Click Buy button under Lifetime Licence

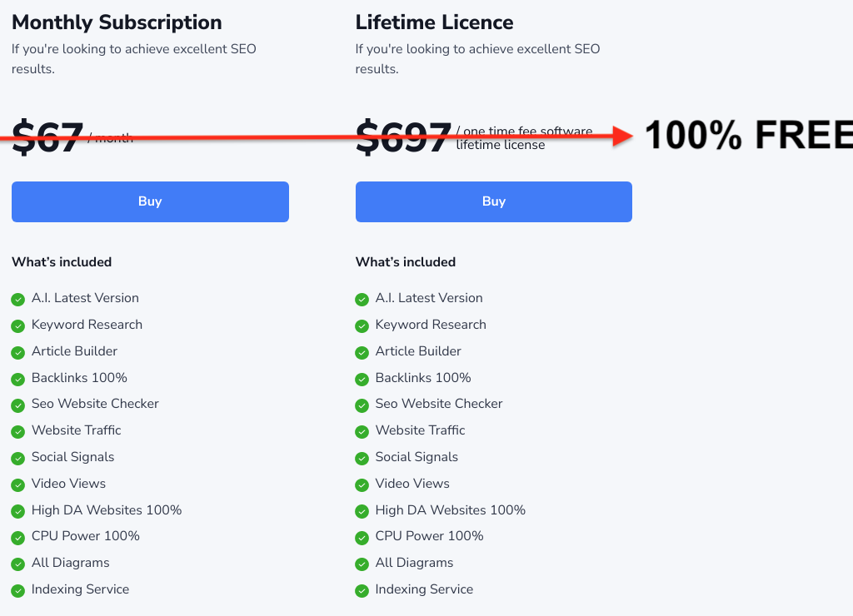(493, 201)
